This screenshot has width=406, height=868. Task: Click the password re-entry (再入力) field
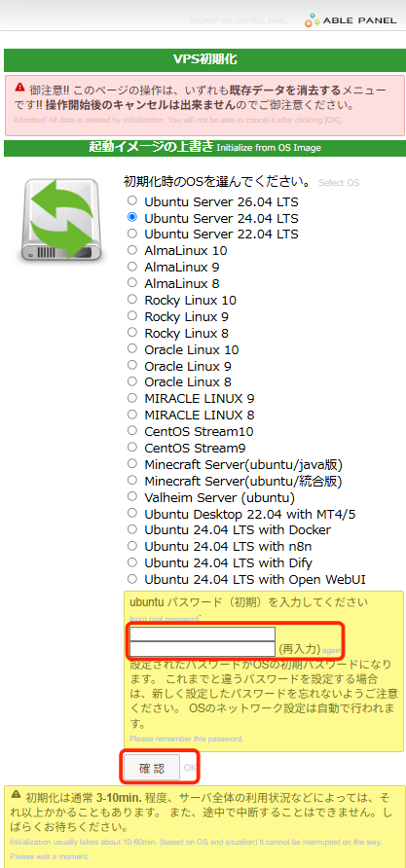(x=203, y=649)
